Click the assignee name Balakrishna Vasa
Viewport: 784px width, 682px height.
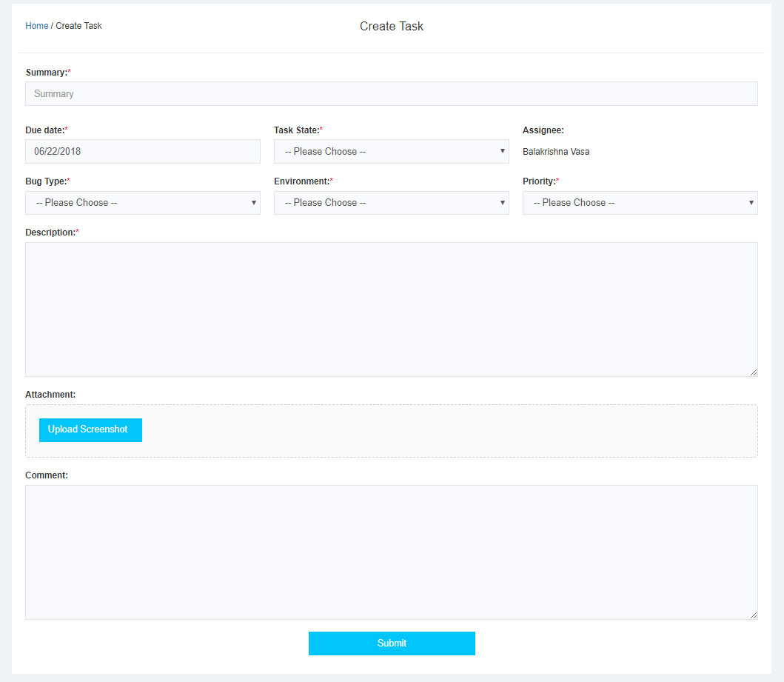coord(556,152)
